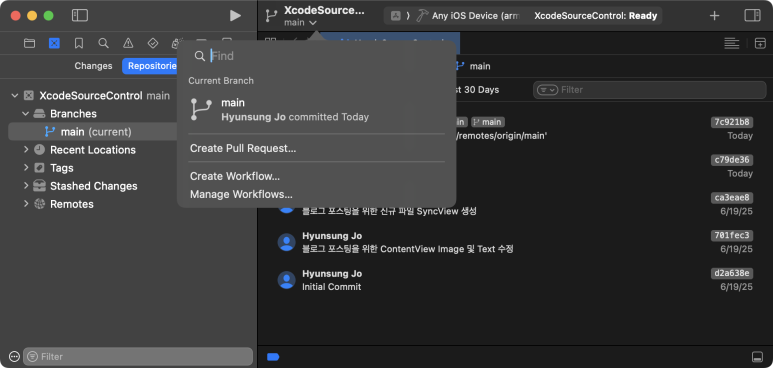Open the Issue navigator warning icon

128,43
